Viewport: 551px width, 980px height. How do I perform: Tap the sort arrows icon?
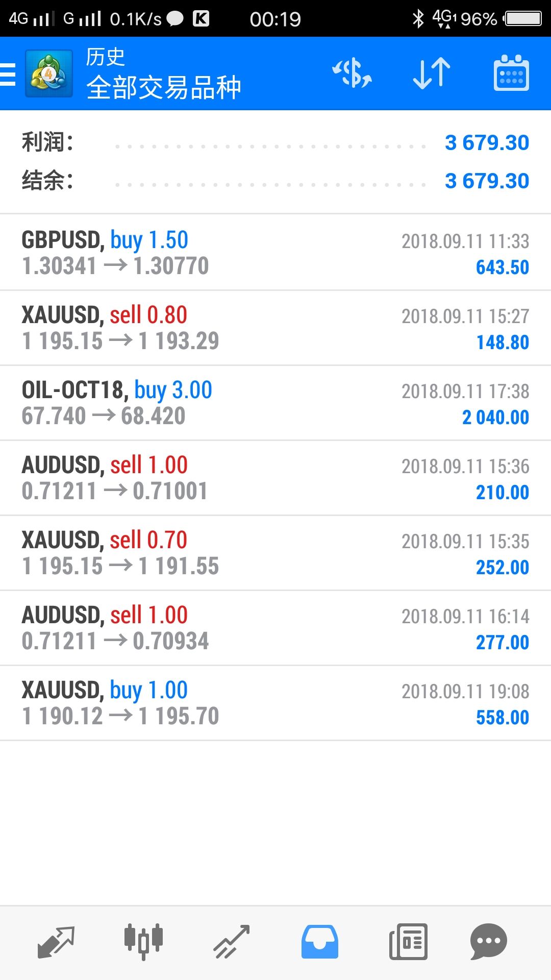click(432, 73)
